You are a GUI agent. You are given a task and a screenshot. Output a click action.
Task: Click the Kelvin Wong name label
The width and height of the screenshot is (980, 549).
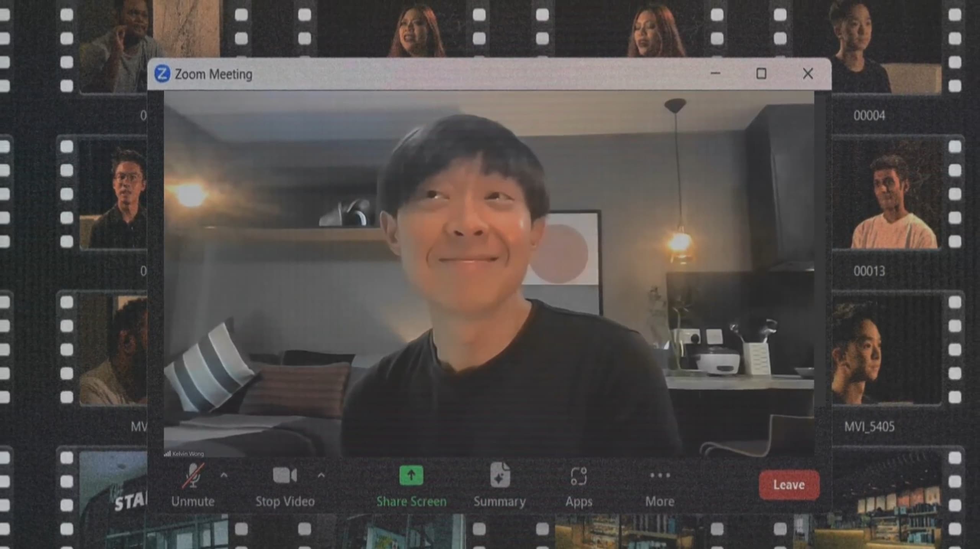click(x=188, y=454)
